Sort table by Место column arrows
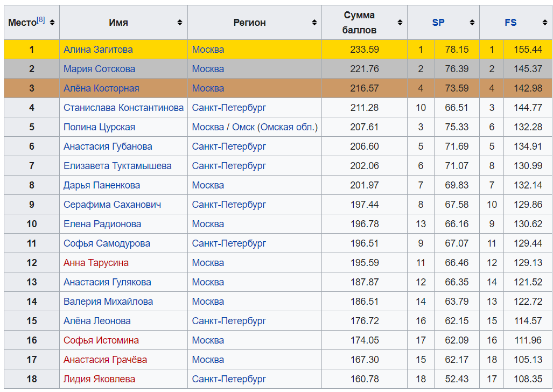The image size is (553, 392). (x=52, y=23)
